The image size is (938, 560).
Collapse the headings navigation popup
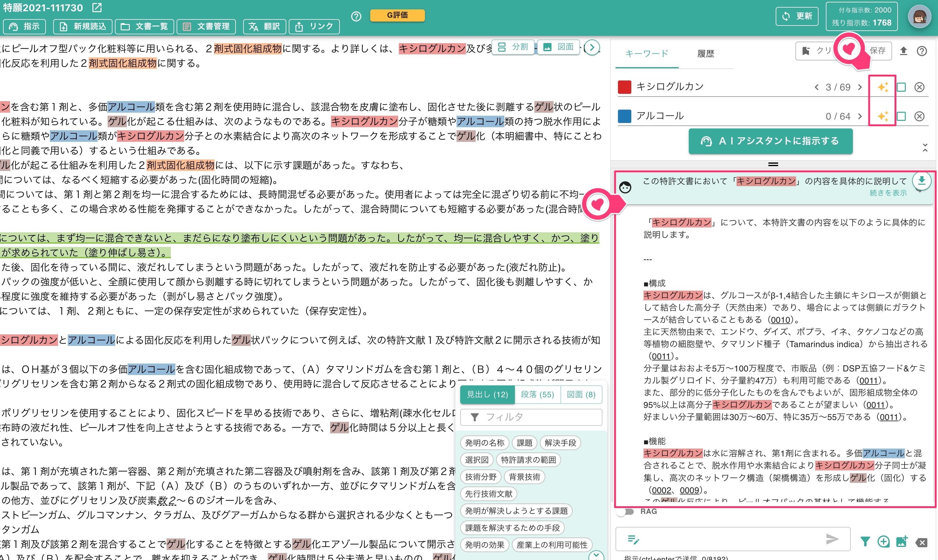(596, 555)
